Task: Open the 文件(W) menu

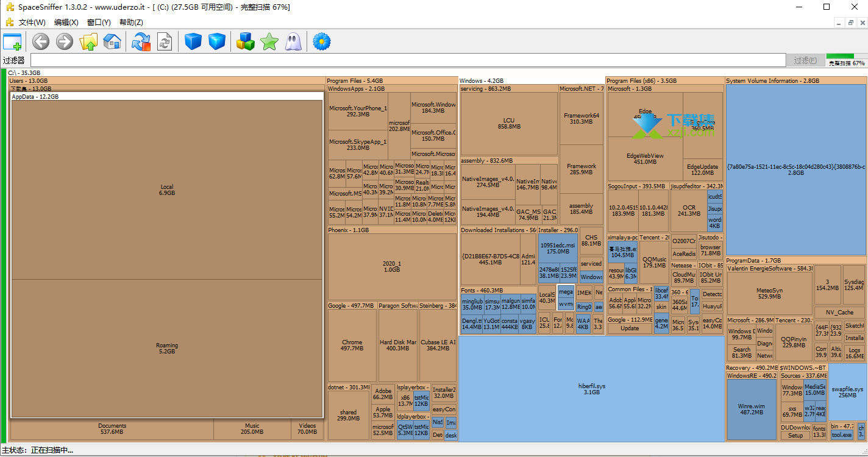Action: point(32,22)
